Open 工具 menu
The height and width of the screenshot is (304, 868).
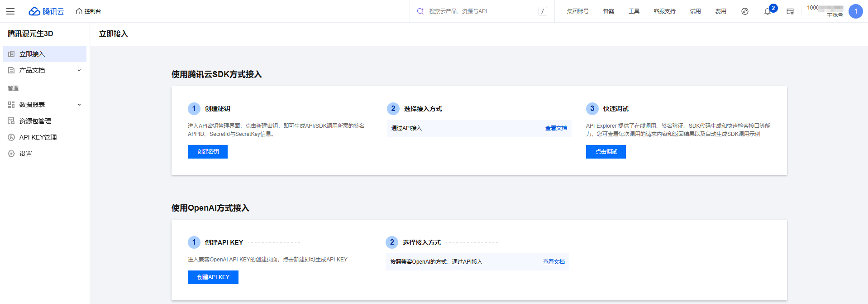pyautogui.click(x=634, y=11)
